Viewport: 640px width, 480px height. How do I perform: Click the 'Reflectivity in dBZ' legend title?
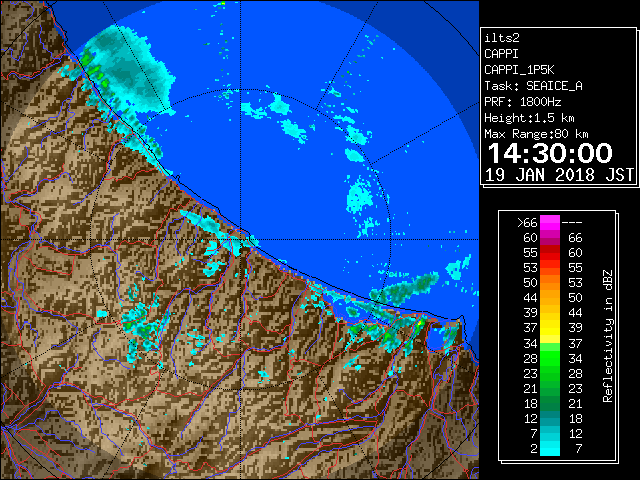click(x=608, y=336)
